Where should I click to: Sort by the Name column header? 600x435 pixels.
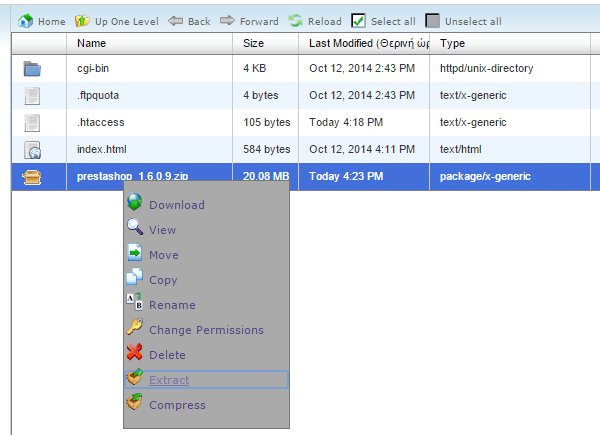pos(149,43)
